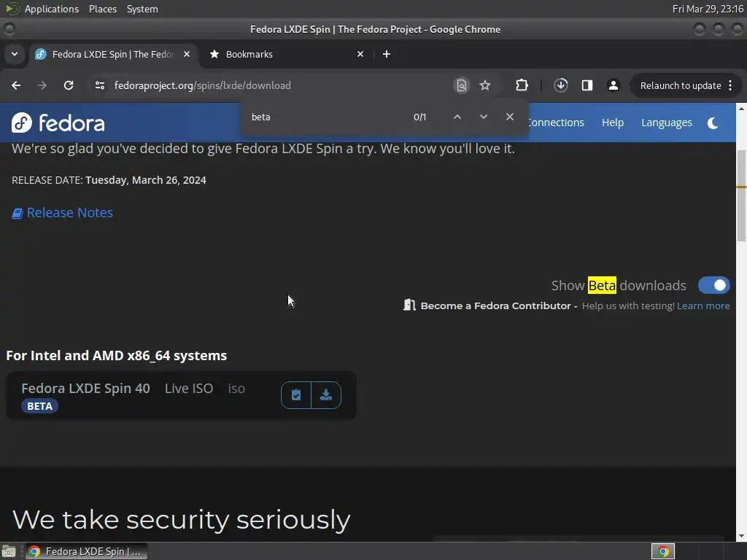Viewport: 747px width, 560px height.
Task: Click the Fedora logo
Action: tap(58, 122)
